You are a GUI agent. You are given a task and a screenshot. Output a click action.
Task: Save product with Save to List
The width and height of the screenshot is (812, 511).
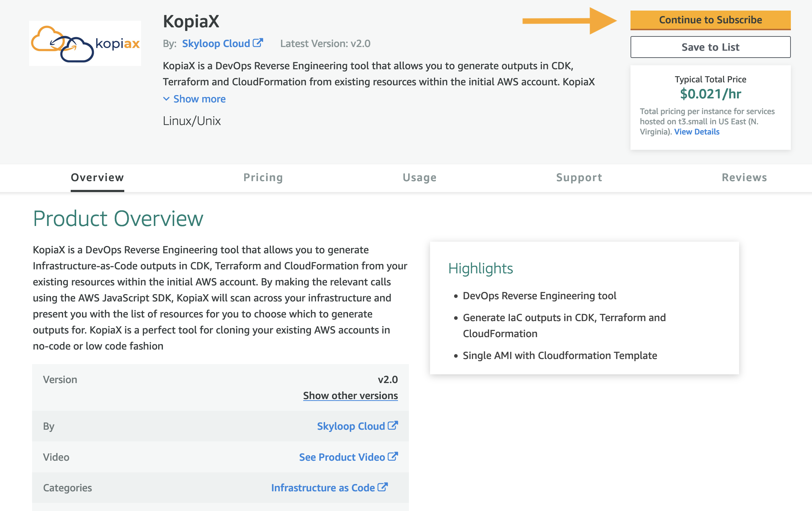point(710,47)
